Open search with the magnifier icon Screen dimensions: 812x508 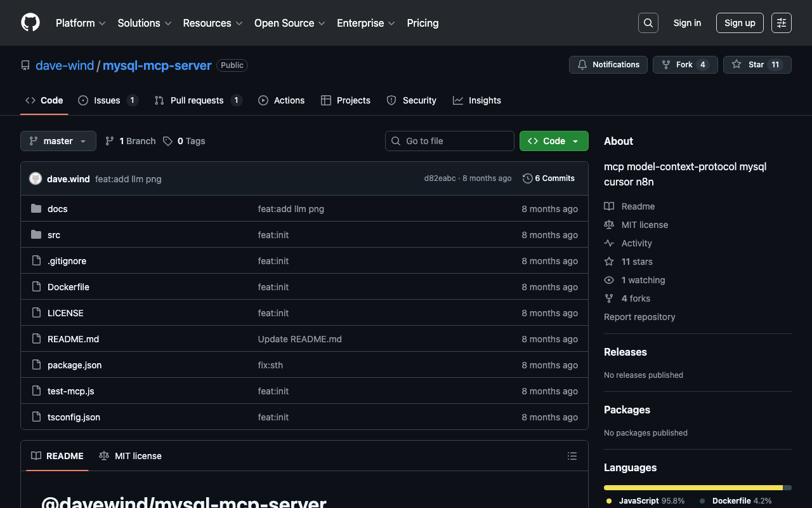[648, 23]
